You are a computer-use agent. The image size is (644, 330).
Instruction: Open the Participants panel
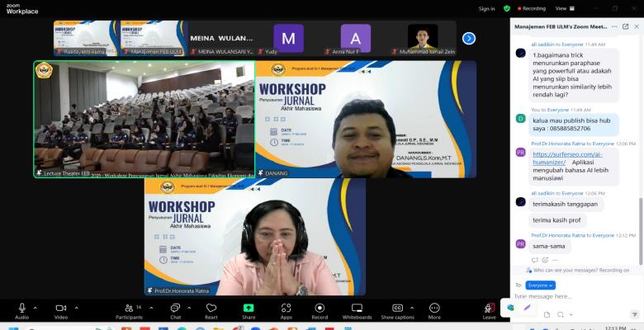[129, 309]
